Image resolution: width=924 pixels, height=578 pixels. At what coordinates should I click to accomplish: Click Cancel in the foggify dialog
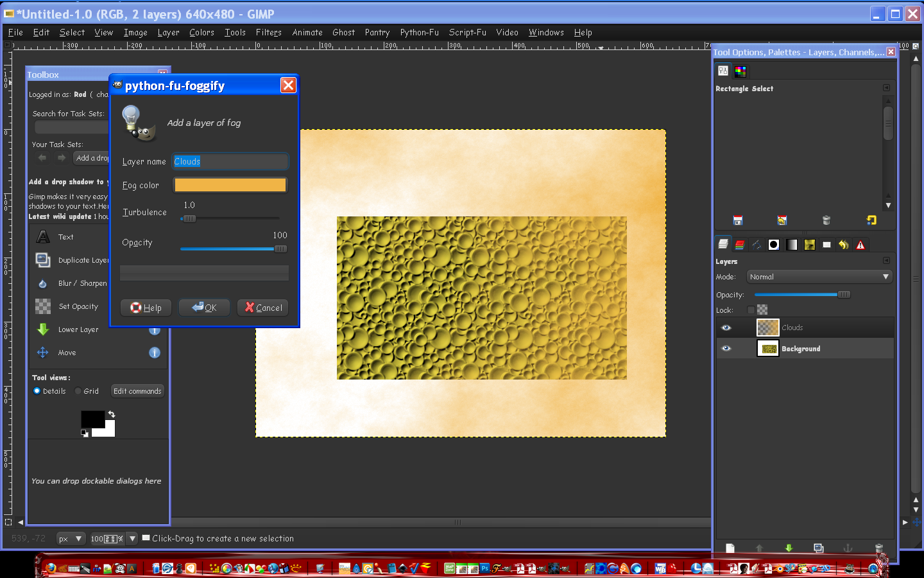tap(263, 308)
